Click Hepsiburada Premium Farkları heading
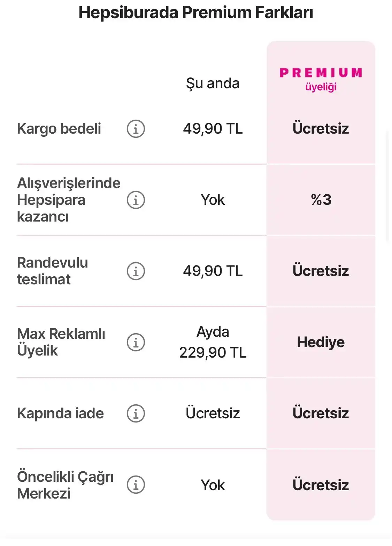Image resolution: width=392 pixels, height=546 pixels. (x=196, y=13)
